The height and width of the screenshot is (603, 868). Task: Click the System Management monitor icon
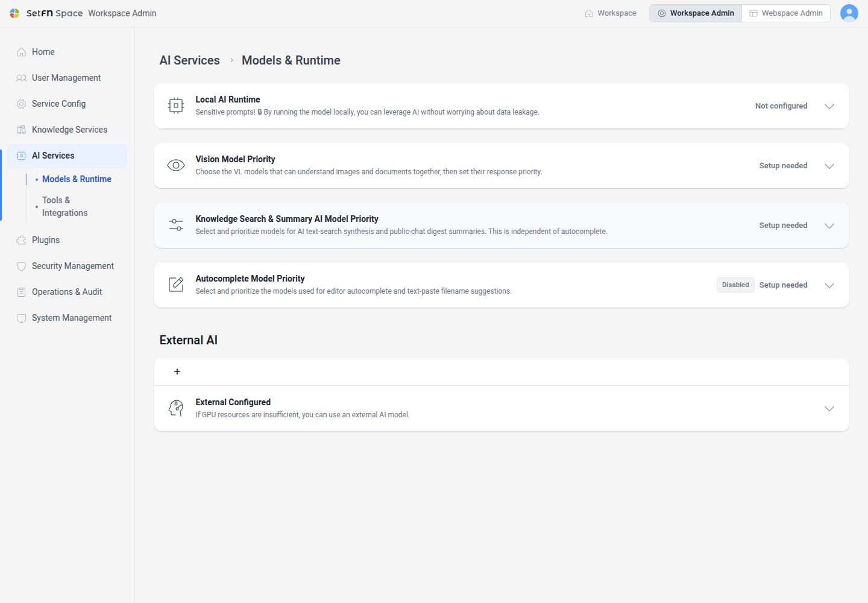pos(22,318)
